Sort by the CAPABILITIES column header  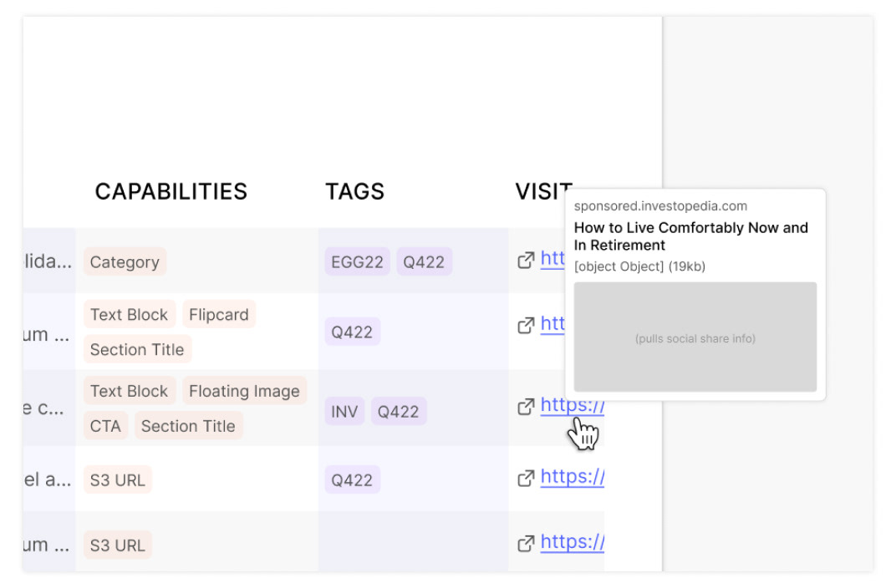coord(171,191)
